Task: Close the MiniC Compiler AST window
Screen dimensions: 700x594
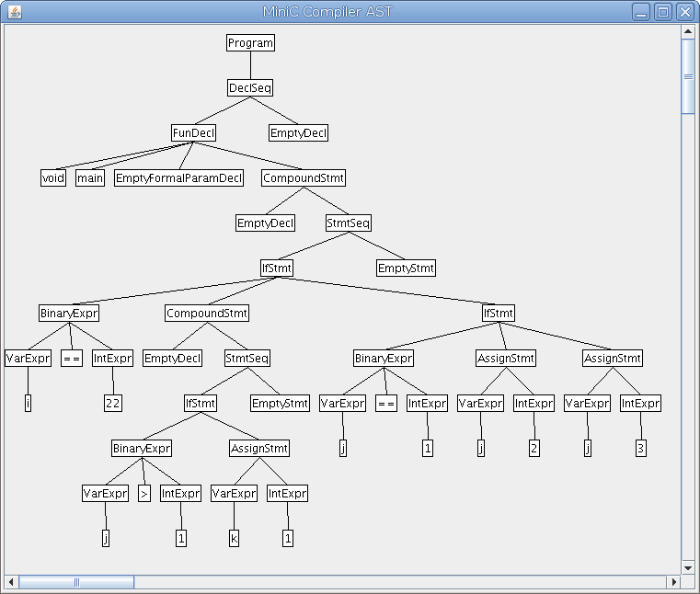Action: tap(683, 12)
